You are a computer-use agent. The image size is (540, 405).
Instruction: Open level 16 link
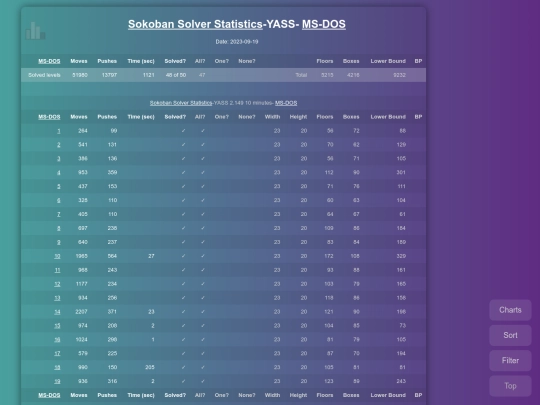57,340
